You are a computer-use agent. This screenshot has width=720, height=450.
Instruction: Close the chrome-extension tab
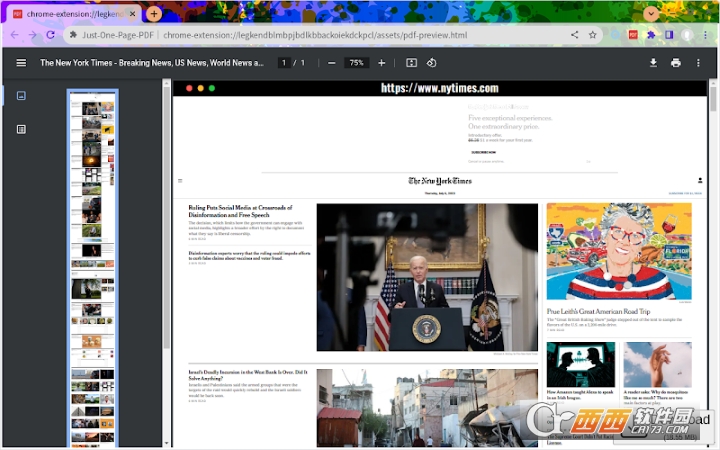132,14
